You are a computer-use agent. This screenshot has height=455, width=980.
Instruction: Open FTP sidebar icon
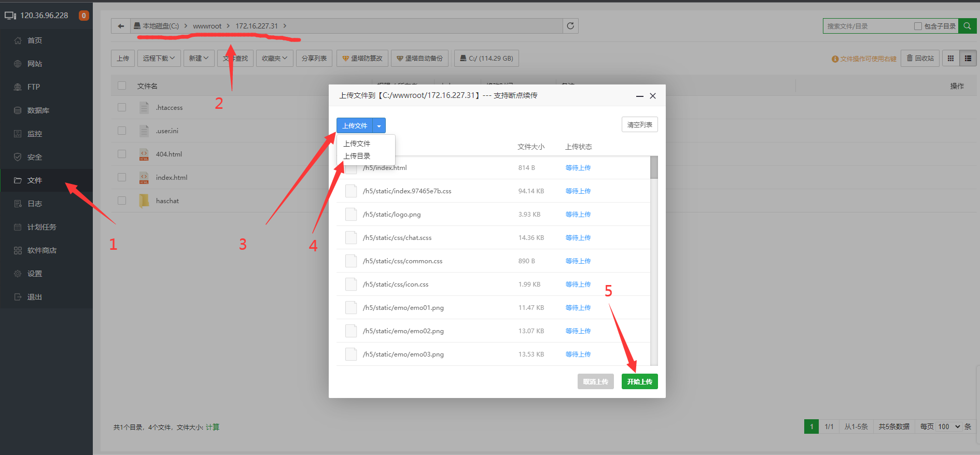tap(18, 87)
